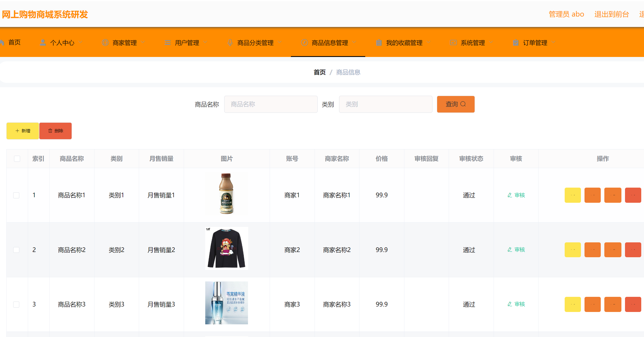Viewport: 644px width, 337px height.
Task: Check the checkbox for 商品名称1 row
Action: click(x=16, y=195)
